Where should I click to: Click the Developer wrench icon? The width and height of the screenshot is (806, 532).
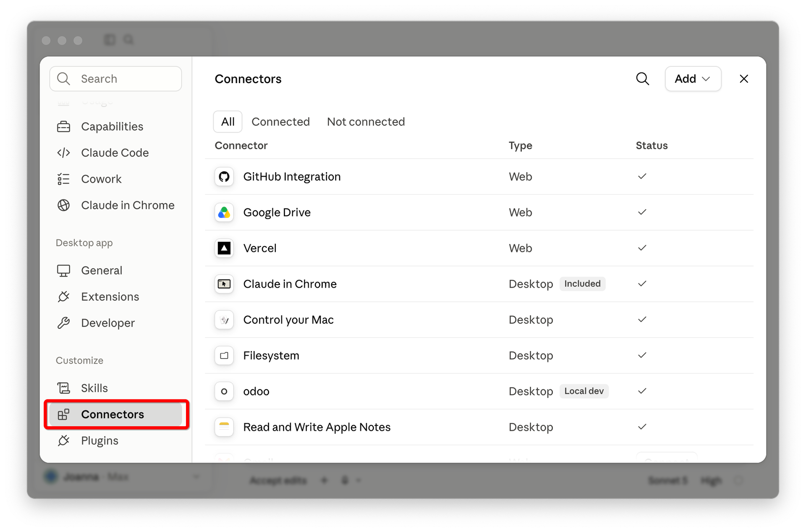point(63,323)
